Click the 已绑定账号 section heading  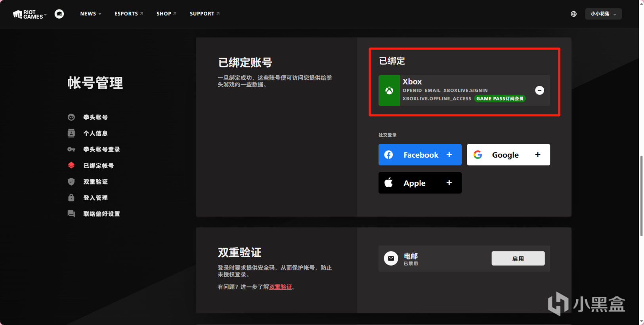[x=245, y=63]
